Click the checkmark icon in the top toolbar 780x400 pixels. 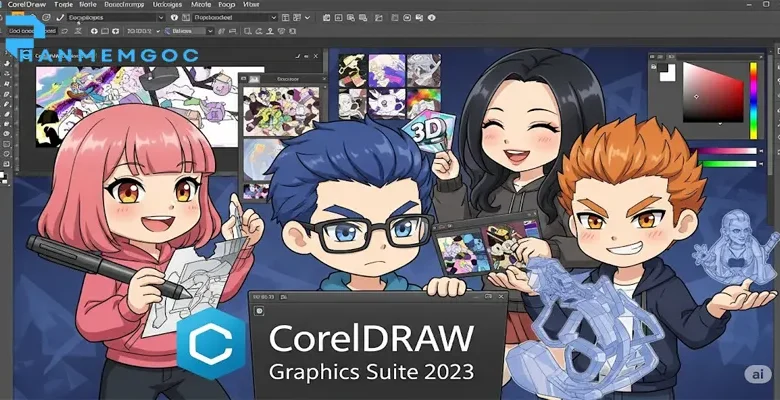click(x=60, y=17)
